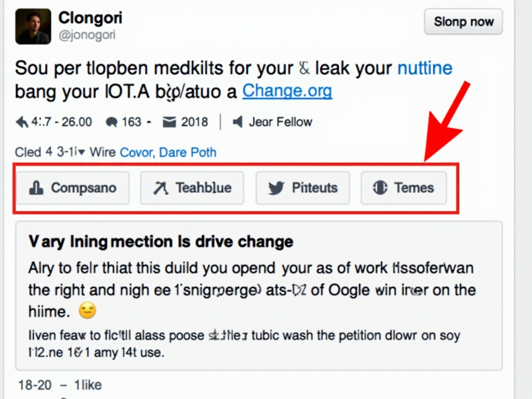Click the icon on the Compsano button
This screenshot has height=399, width=532.
36,188
